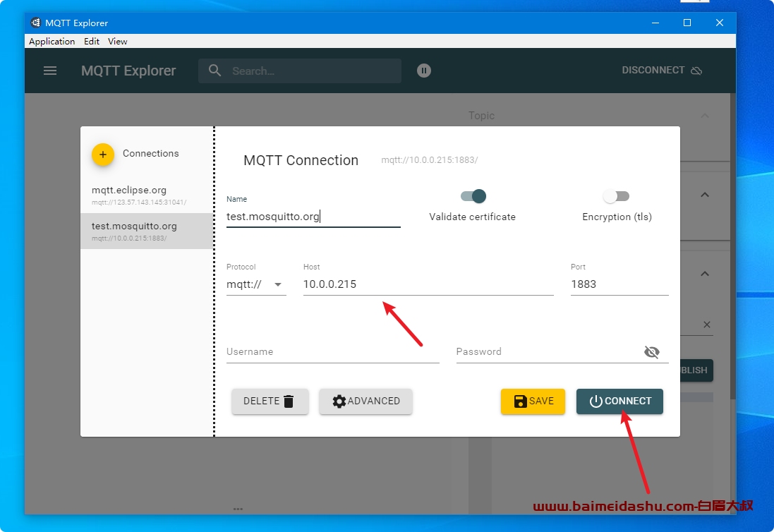Click the Port field 1883

(619, 285)
